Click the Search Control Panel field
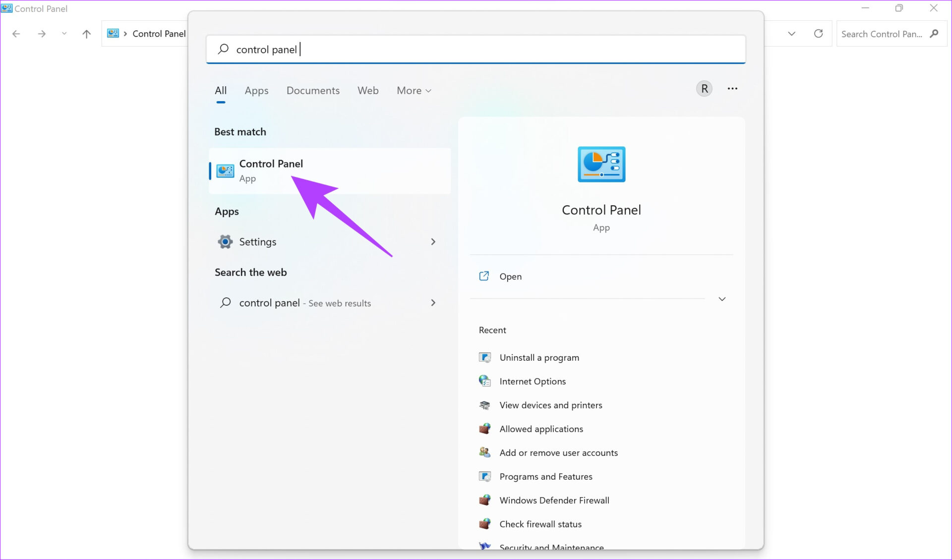Screen dimensions: 952x560 (x=892, y=34)
